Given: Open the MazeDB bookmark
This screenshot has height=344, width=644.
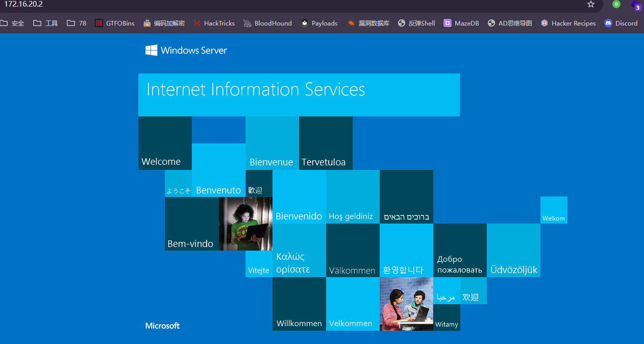Looking at the screenshot, I should point(461,23).
